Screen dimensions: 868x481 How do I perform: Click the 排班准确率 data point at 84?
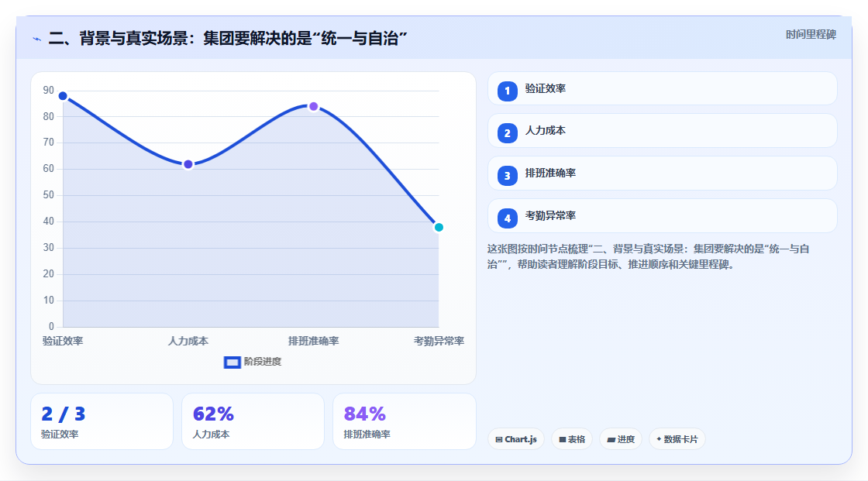(313, 106)
